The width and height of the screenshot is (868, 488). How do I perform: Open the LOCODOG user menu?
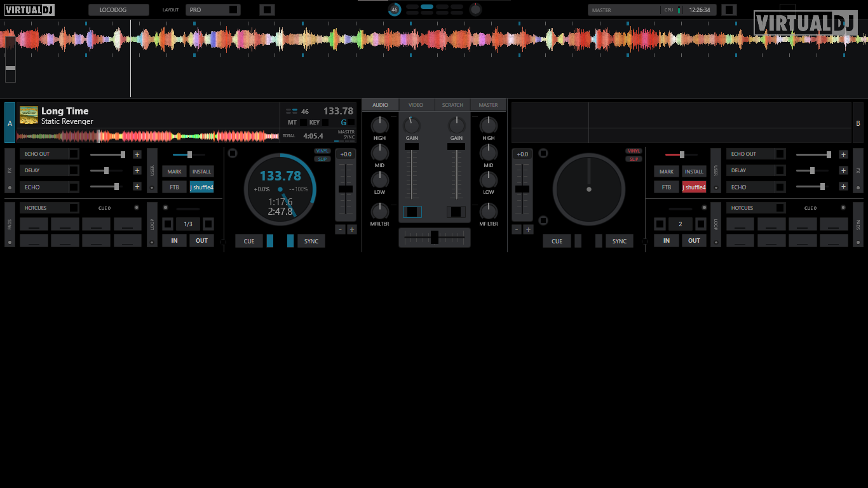click(x=119, y=10)
